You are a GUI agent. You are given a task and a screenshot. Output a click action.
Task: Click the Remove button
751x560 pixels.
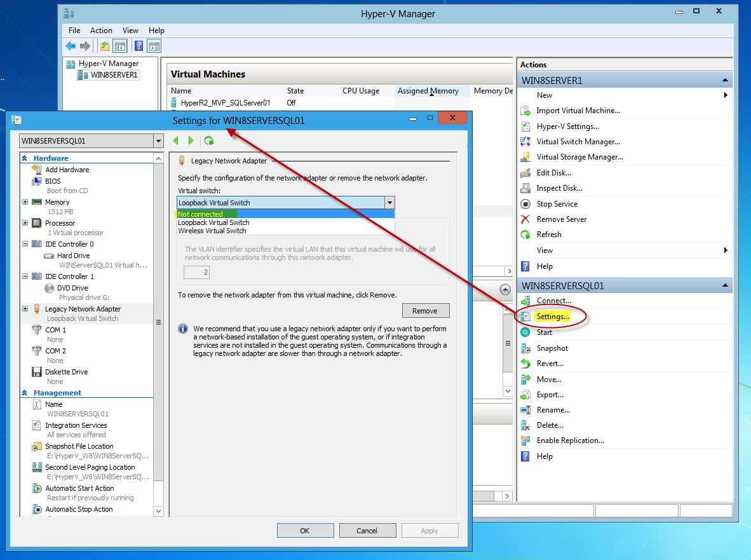coord(425,311)
